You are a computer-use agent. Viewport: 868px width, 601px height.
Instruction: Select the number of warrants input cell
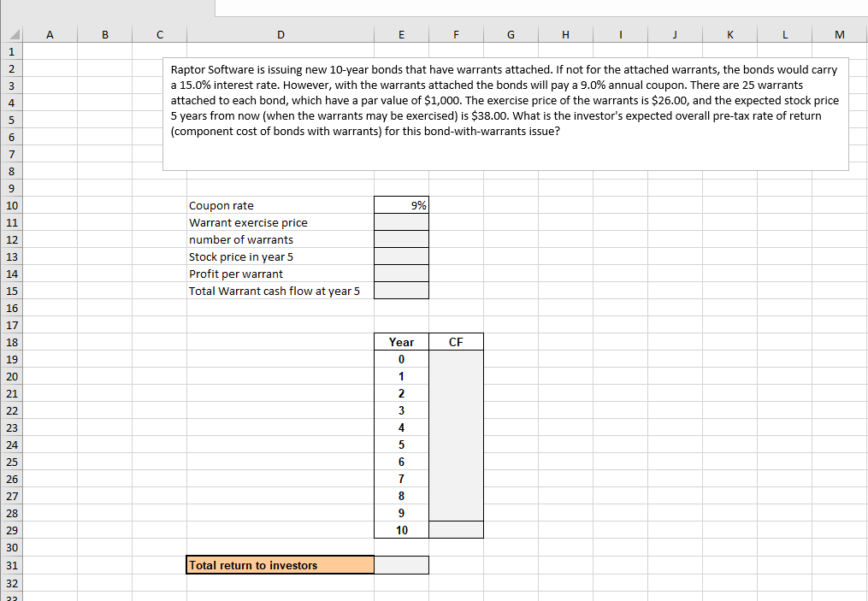[401, 239]
